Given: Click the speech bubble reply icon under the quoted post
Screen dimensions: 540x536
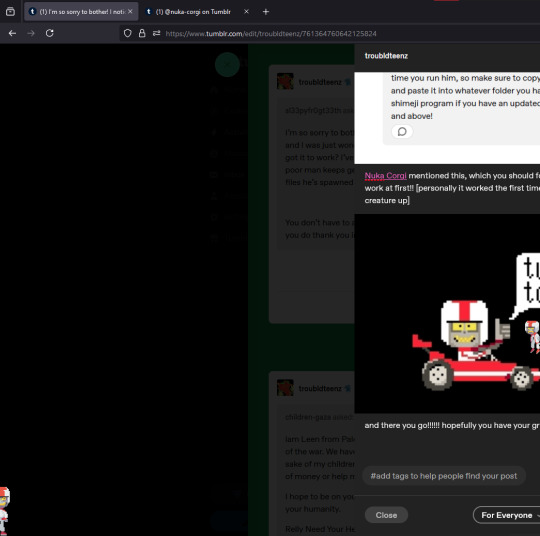Looking at the screenshot, I should click(402, 132).
